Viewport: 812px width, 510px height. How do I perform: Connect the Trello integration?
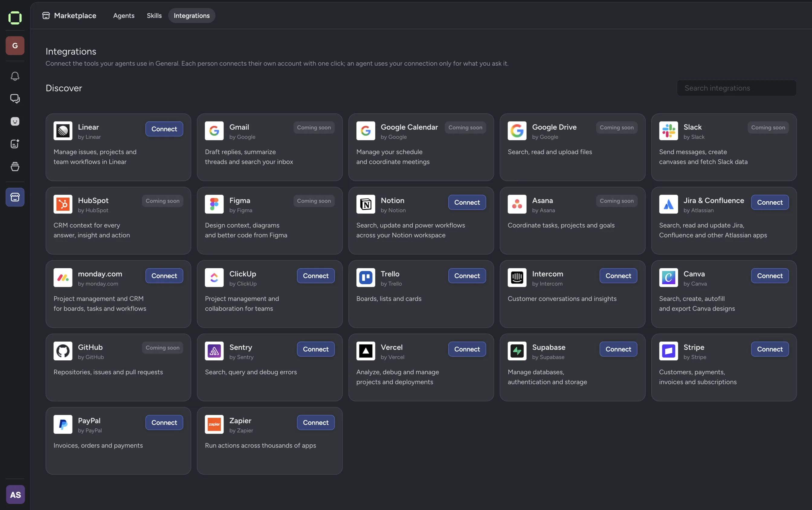coord(467,276)
